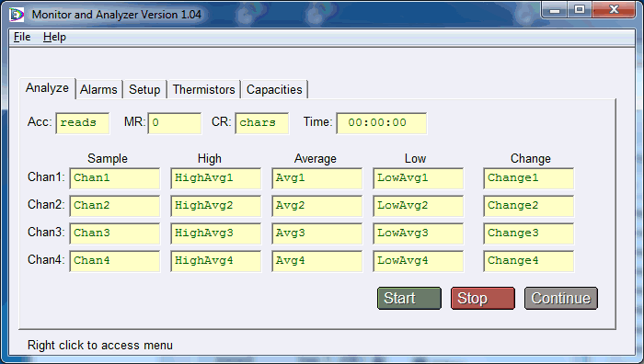Screen dimensions: 644x364
Task: Select the LowAvg2 field
Action: click(x=418, y=206)
